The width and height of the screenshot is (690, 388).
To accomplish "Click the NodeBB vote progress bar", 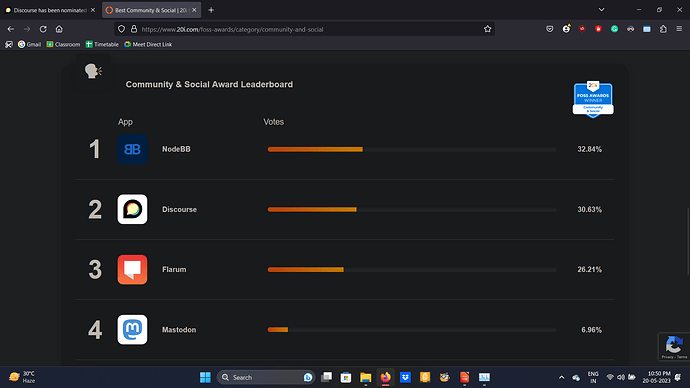I will click(412, 150).
